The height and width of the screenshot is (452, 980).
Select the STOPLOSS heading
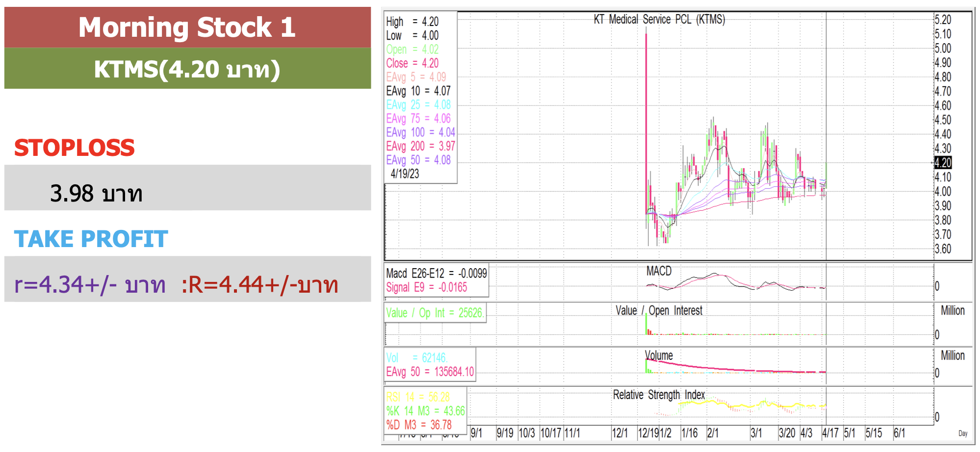pyautogui.click(x=74, y=148)
